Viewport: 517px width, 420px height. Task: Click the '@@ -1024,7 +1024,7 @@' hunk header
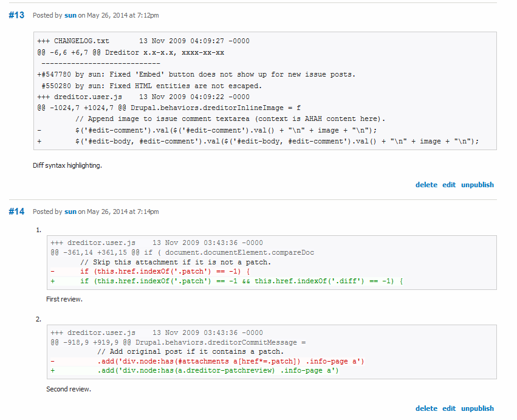(169, 108)
